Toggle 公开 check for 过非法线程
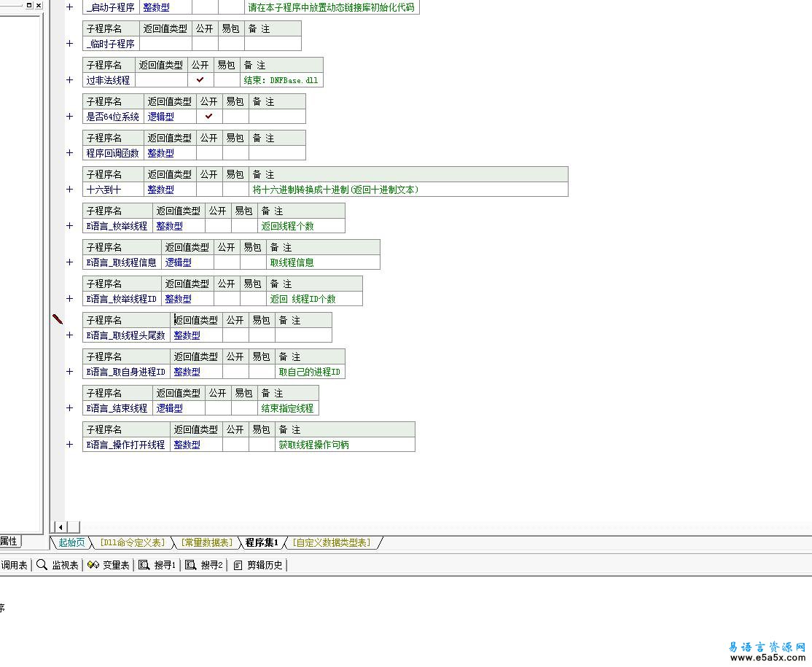The image size is (812, 667). click(x=200, y=80)
